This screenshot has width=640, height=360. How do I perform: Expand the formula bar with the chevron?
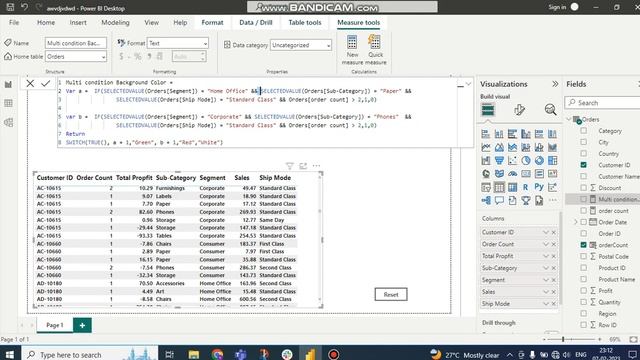(x=468, y=84)
